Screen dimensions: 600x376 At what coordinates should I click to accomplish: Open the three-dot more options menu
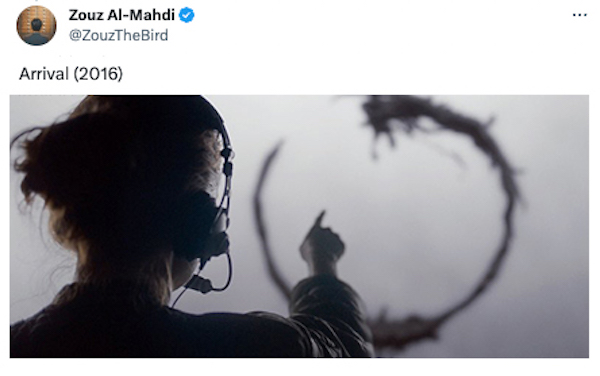(x=579, y=15)
